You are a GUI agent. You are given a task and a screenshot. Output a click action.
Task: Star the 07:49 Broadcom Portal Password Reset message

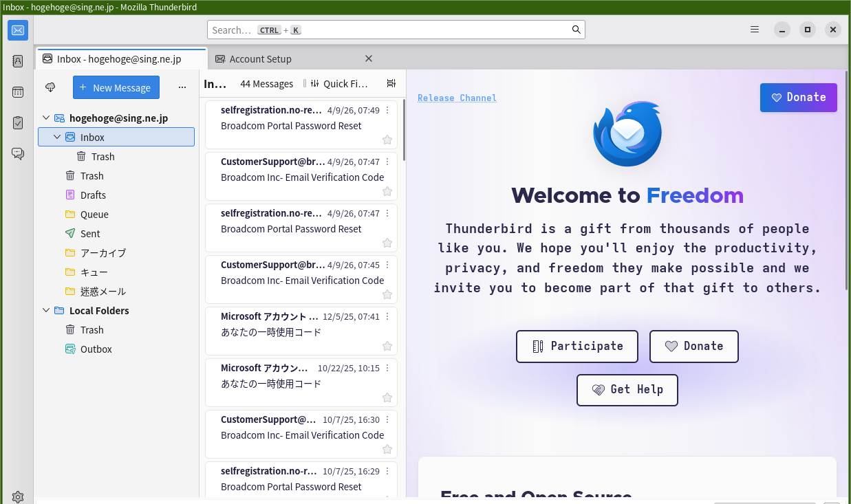(387, 140)
